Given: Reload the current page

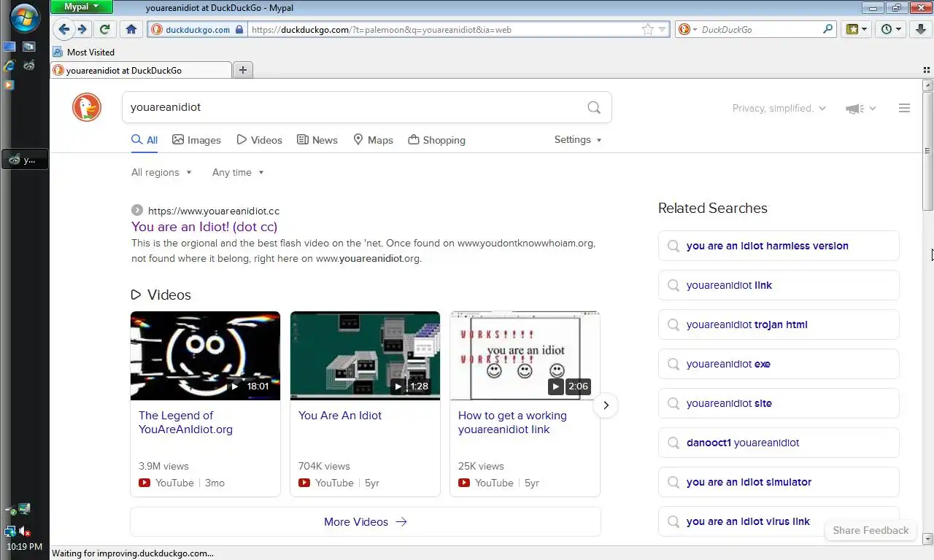Looking at the screenshot, I should tap(104, 29).
